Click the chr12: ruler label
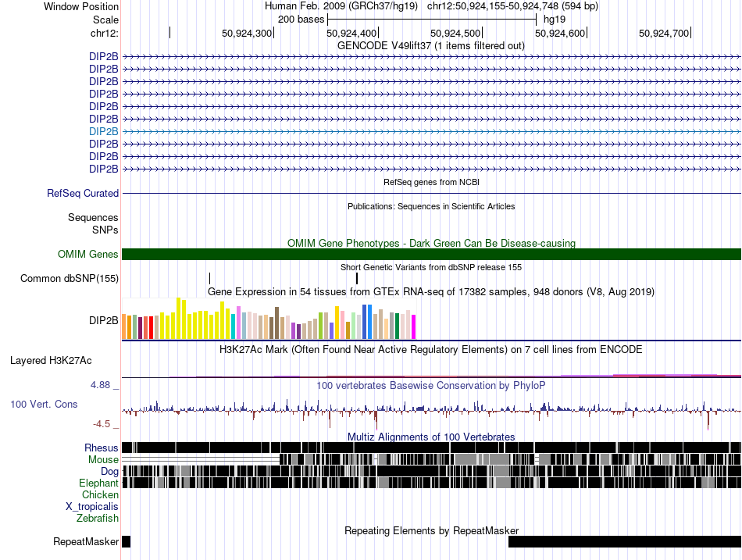 (x=105, y=33)
